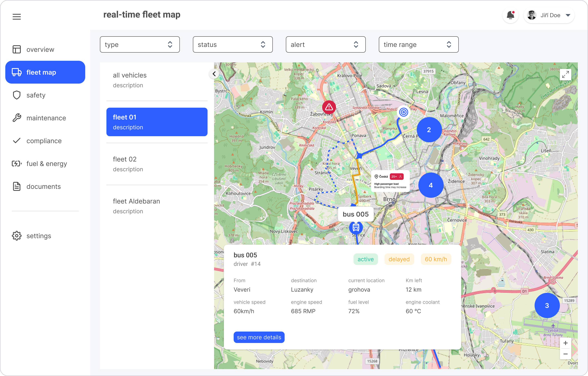The width and height of the screenshot is (588, 376).
Task: Click the cluster marker showing 4
Action: click(431, 185)
